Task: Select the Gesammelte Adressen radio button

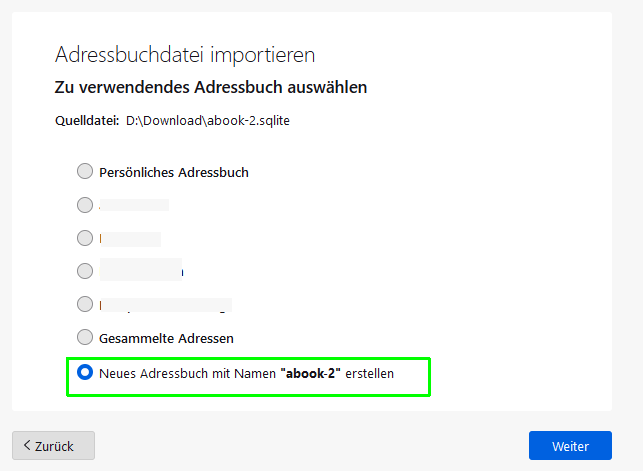Action: pos(85,337)
